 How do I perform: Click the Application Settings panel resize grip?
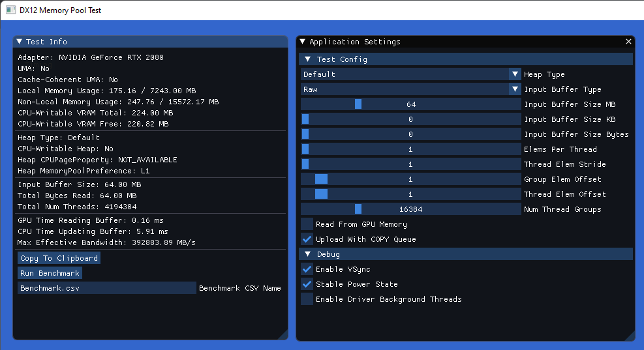[x=630, y=336]
